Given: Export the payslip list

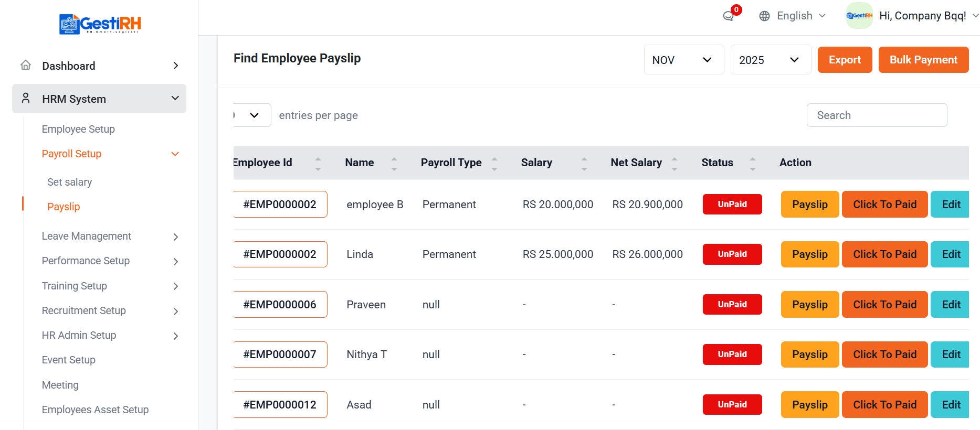Looking at the screenshot, I should coord(844,60).
